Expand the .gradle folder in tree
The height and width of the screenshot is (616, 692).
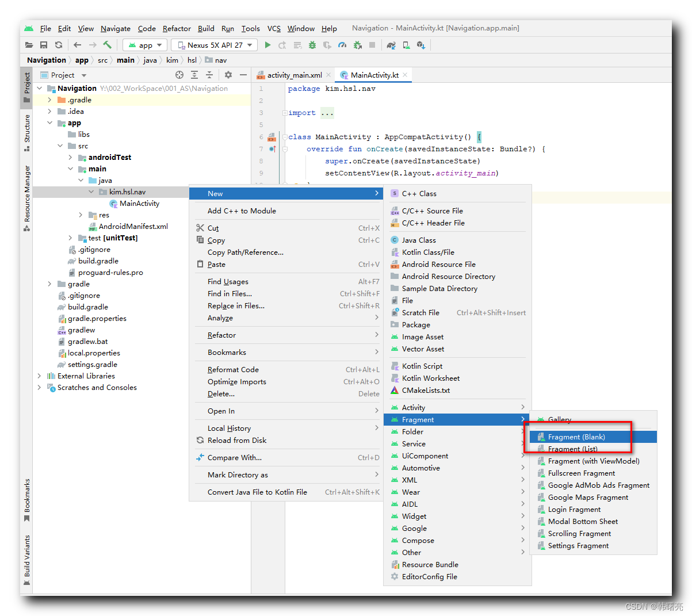tap(50, 100)
